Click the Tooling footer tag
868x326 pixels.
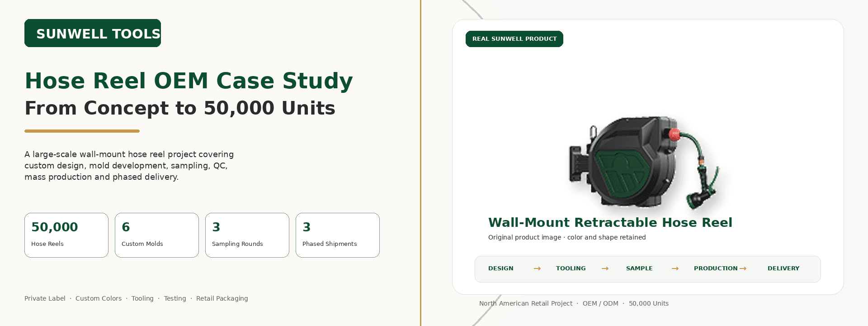point(142,298)
